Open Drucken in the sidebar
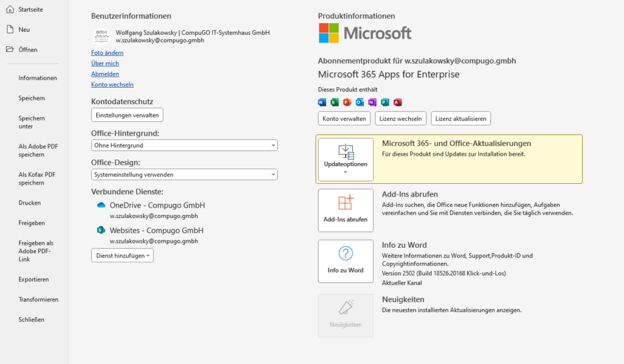Image resolution: width=624 pixels, height=364 pixels. 29,203
